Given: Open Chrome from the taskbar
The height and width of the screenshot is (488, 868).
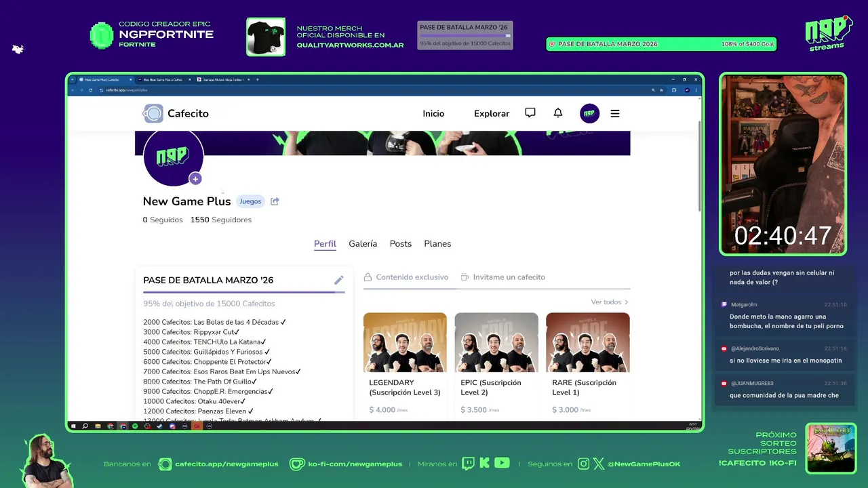Looking at the screenshot, I should point(110,426).
